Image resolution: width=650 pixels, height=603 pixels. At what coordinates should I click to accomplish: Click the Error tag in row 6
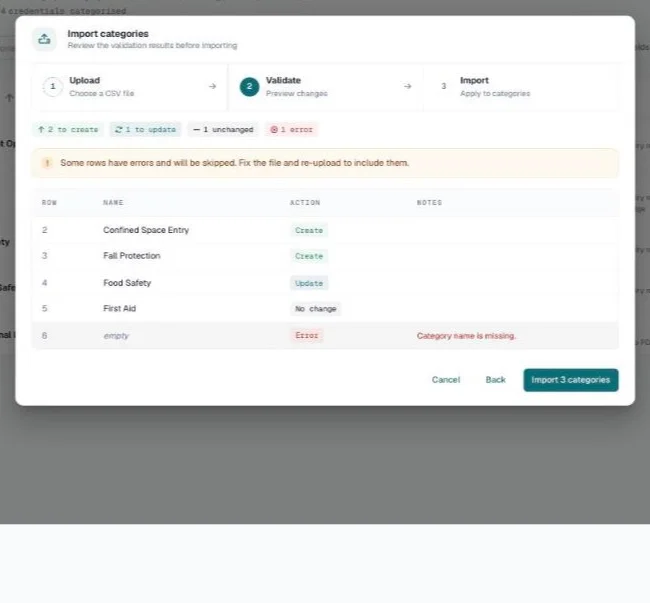pyautogui.click(x=306, y=335)
